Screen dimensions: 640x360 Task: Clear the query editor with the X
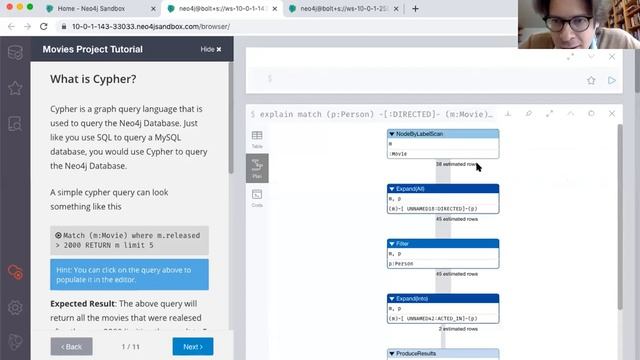(611, 57)
